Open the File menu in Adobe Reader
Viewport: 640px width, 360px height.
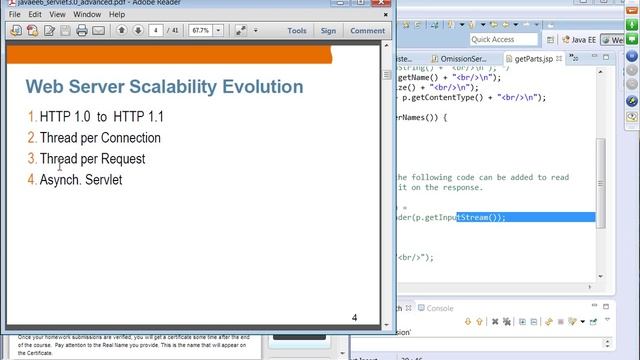tap(14, 14)
